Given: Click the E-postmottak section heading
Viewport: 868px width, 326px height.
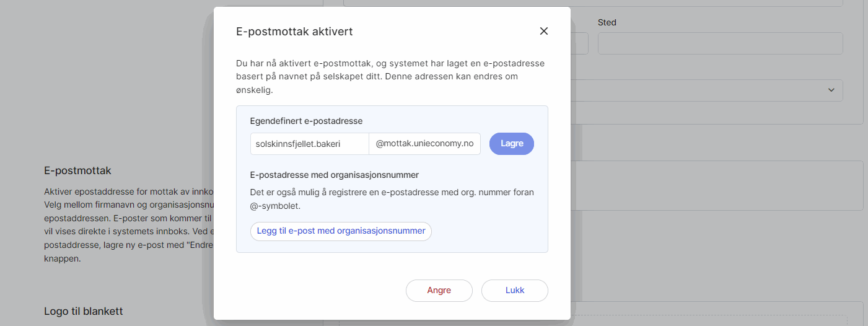Looking at the screenshot, I should pyautogui.click(x=77, y=170).
